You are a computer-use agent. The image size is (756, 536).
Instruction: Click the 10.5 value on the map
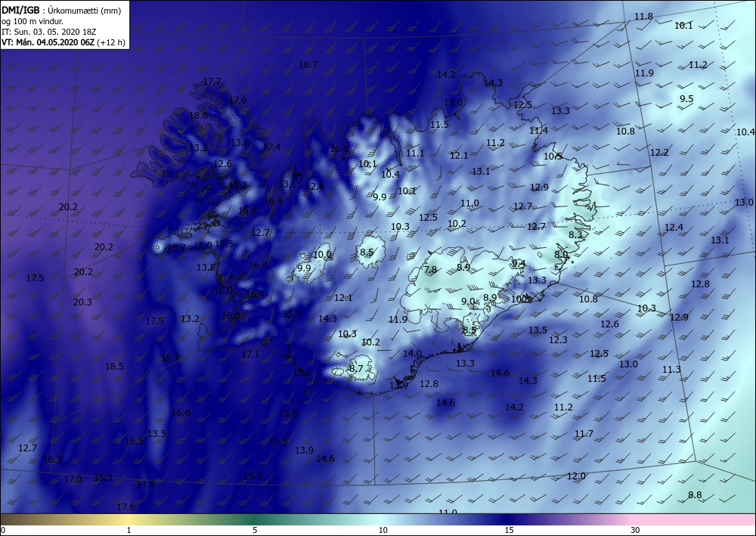(553, 156)
